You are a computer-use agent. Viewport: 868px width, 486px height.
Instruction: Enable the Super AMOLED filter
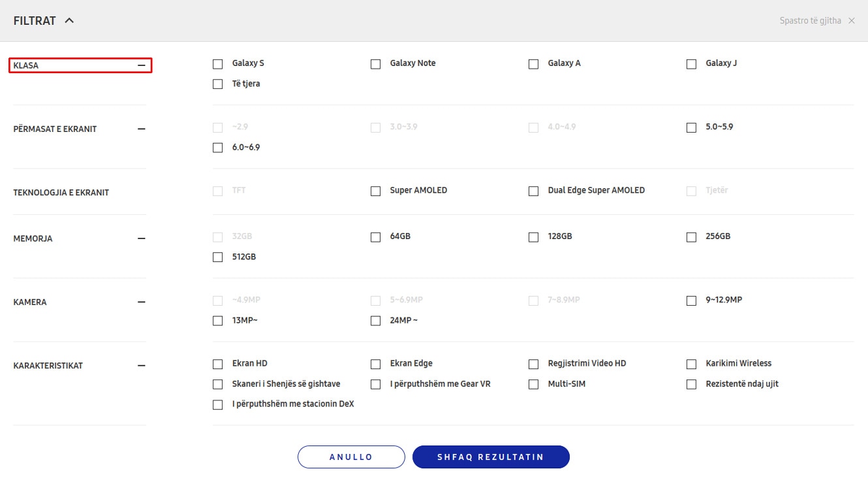376,191
